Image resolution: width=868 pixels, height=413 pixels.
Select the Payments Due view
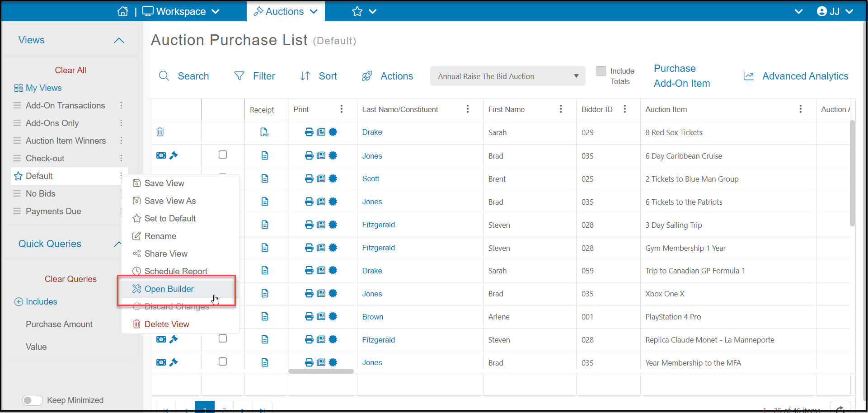pyautogui.click(x=53, y=211)
